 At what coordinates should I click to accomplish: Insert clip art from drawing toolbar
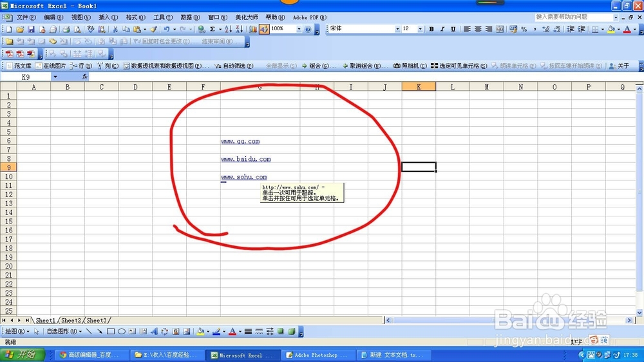point(176,332)
